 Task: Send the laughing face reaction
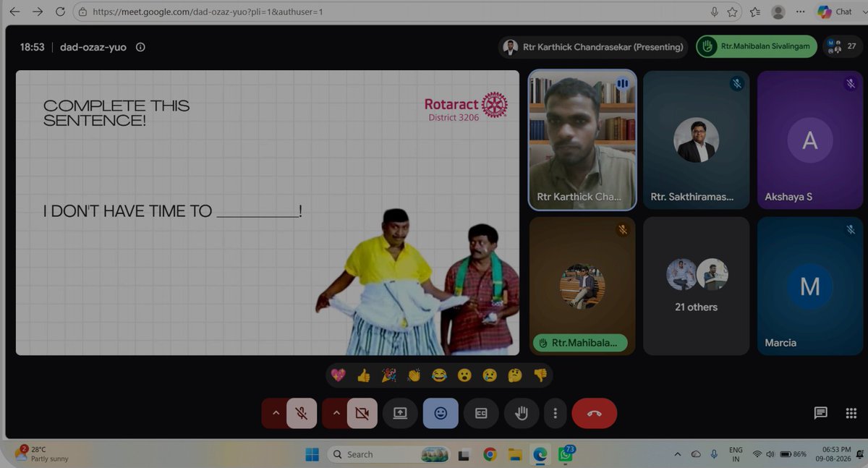[x=439, y=375]
